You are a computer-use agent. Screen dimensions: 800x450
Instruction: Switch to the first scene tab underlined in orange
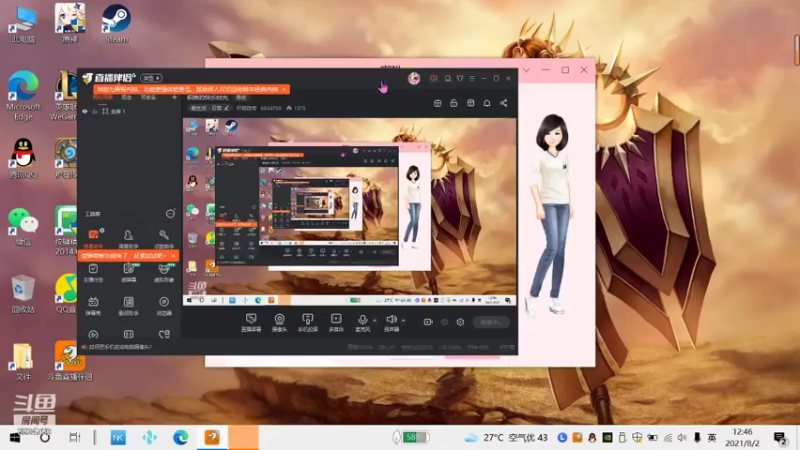pyautogui.click(x=103, y=97)
